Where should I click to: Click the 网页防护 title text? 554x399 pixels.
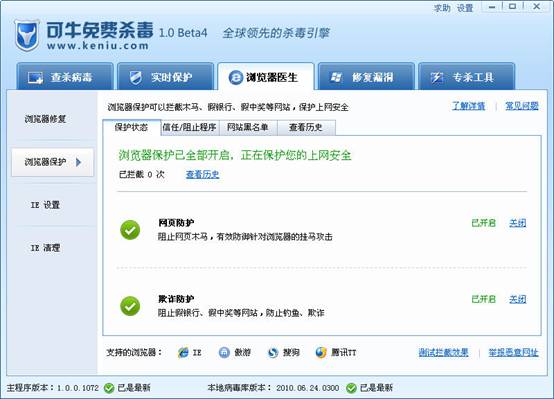[x=176, y=223]
